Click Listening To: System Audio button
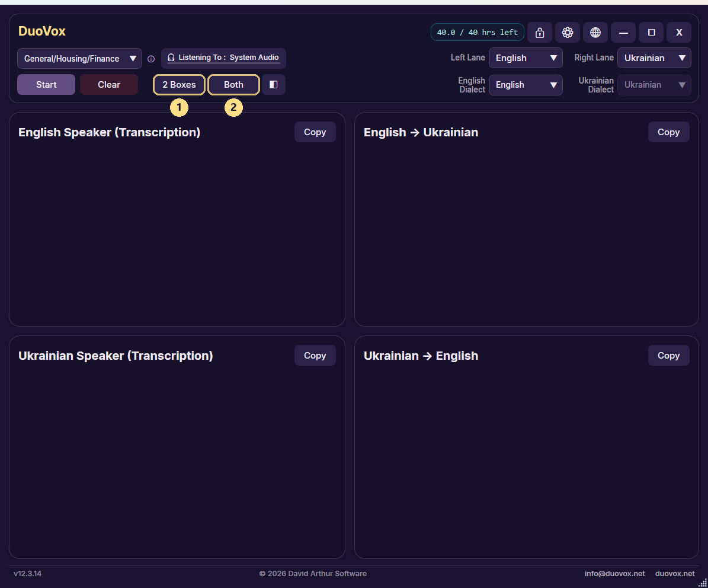Viewport: 708px width, 588px height. [x=223, y=58]
